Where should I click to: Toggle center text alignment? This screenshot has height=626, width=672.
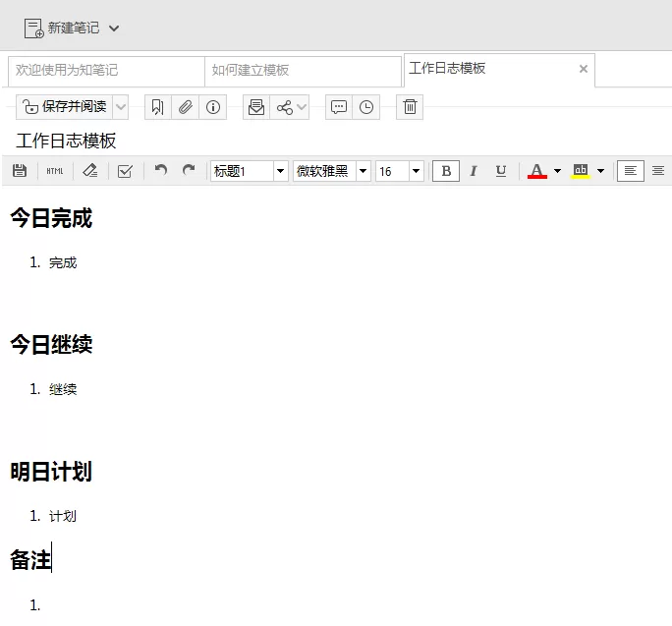[x=658, y=171]
